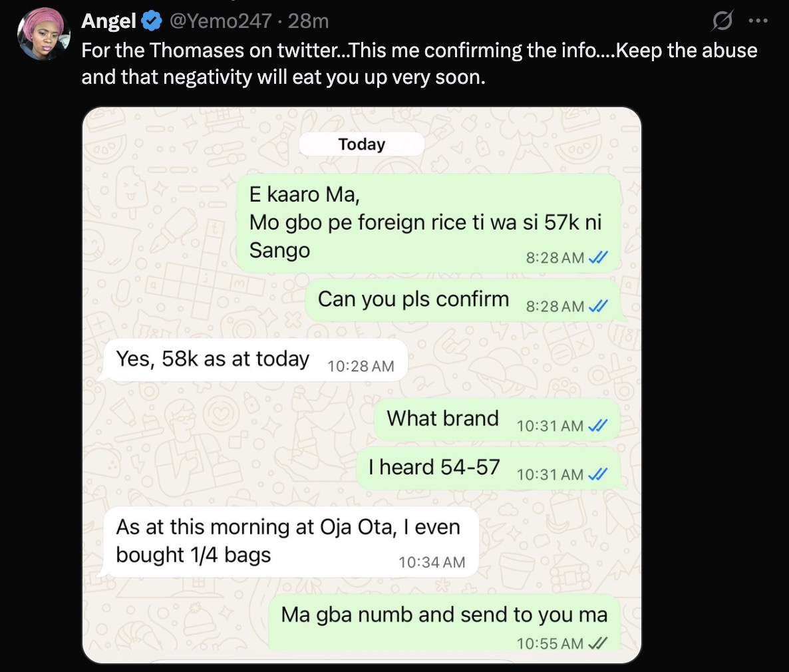Click Angel's profile picture avatar
Screen dimensions: 789x672
(x=44, y=35)
